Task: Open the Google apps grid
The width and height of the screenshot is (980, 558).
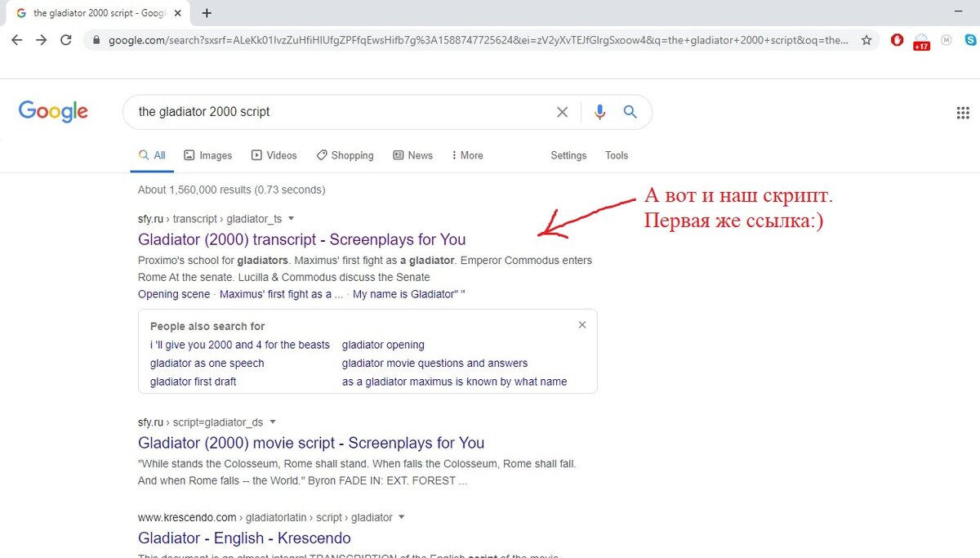Action: (x=963, y=113)
